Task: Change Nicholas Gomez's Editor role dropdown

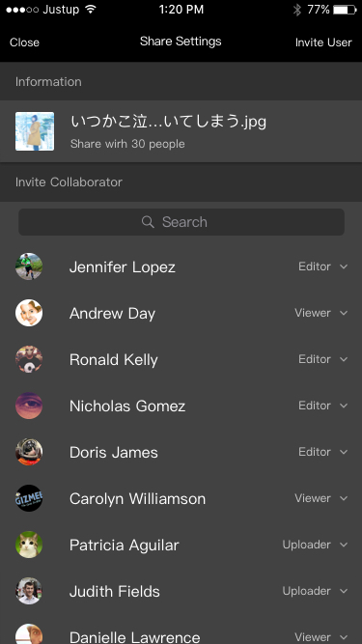Action: click(323, 406)
